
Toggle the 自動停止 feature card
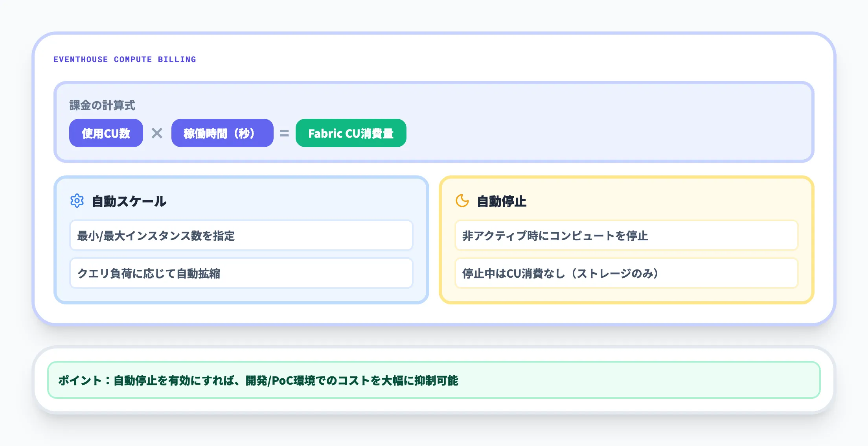627,239
